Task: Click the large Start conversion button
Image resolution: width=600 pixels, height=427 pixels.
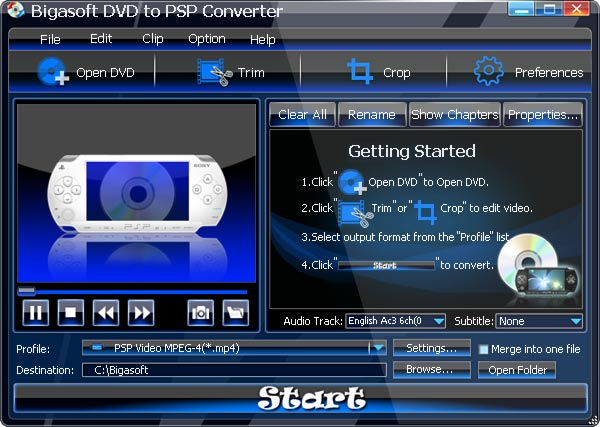Action: pos(300,398)
